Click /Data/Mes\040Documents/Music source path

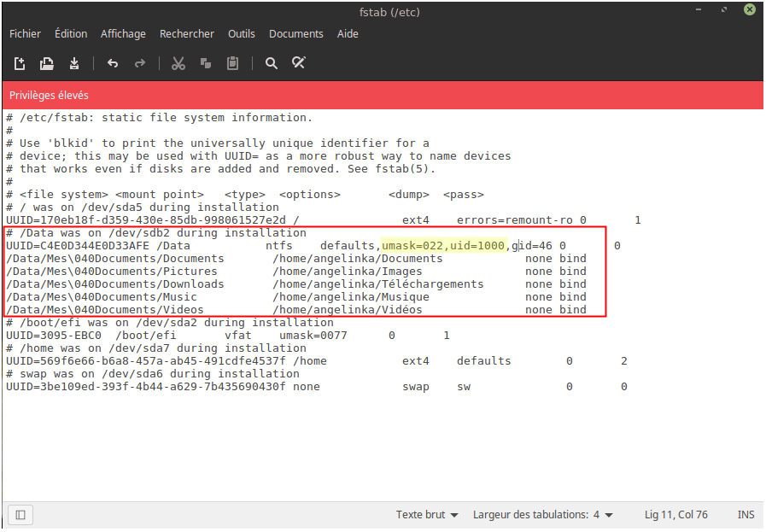point(101,296)
